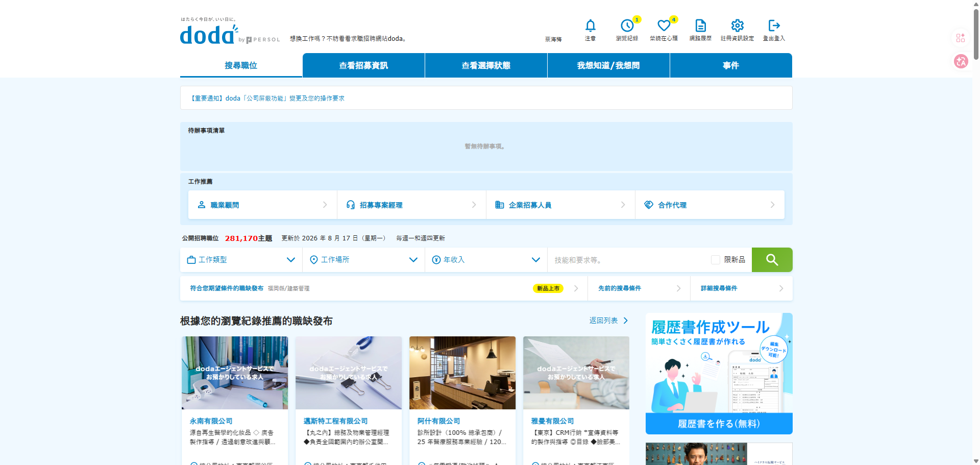Select the 搜尋職位 tab
Screen dimensions: 980x465
click(241, 65)
